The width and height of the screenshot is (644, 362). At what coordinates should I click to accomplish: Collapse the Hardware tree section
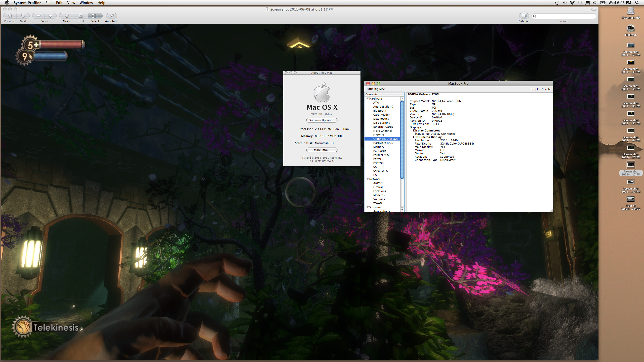pyautogui.click(x=368, y=99)
